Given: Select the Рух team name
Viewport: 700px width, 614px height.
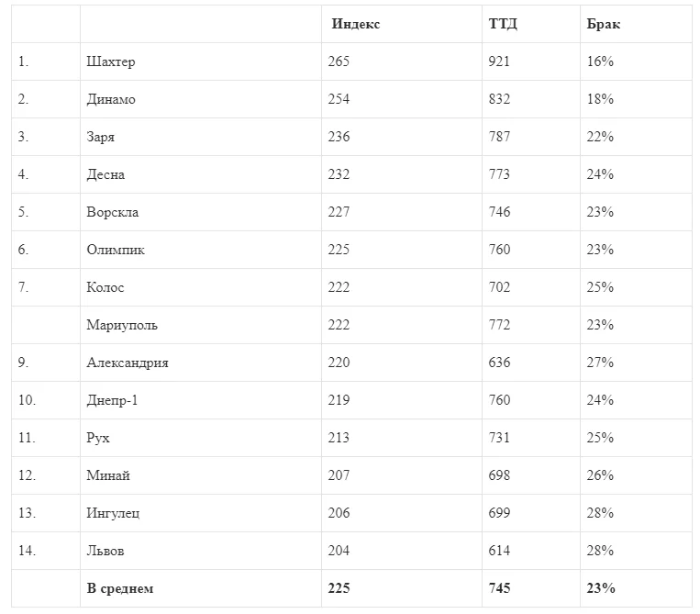Looking at the screenshot, I should tap(98, 438).
